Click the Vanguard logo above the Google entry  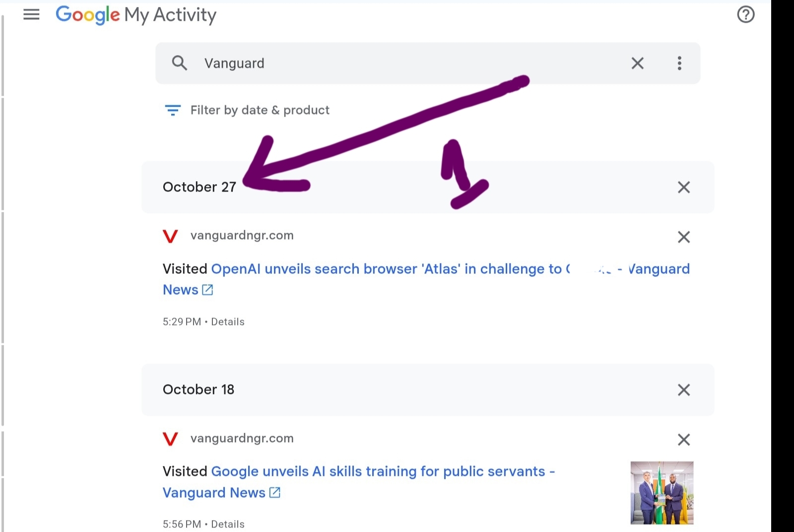click(170, 439)
